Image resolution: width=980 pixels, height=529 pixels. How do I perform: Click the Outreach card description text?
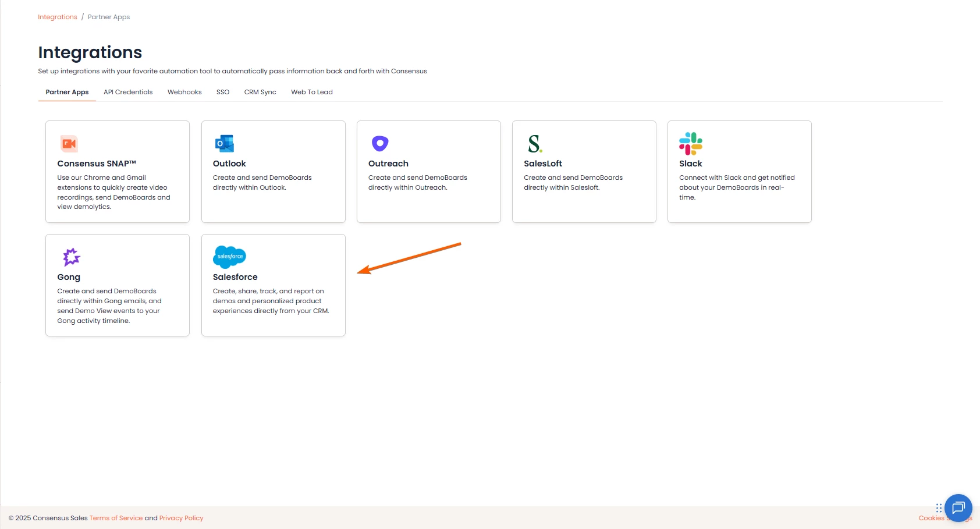click(x=418, y=183)
